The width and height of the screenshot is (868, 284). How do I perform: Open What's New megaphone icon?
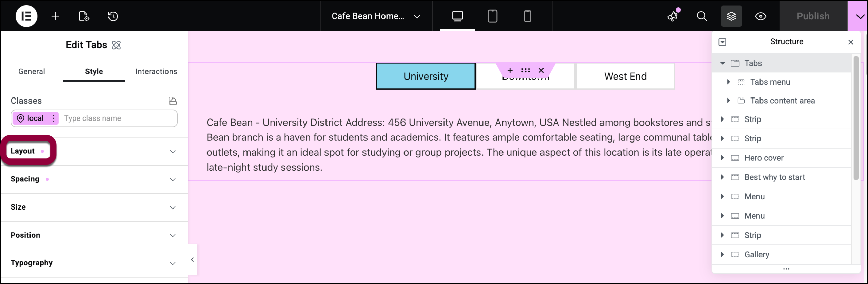[x=673, y=16]
